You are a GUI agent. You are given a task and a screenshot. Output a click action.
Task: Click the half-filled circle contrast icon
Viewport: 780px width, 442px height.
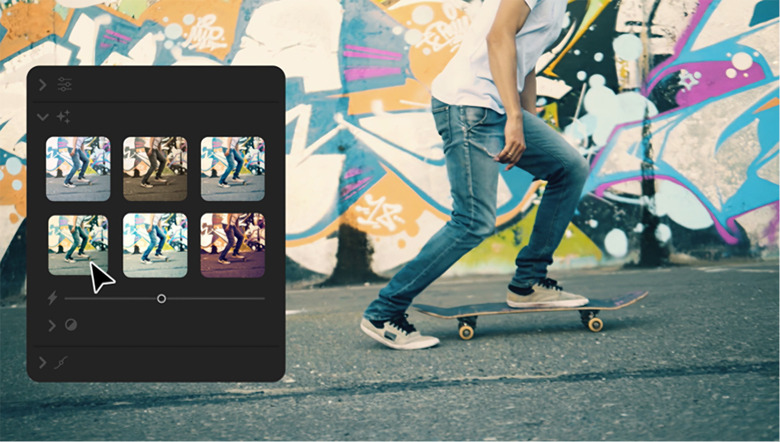(x=71, y=325)
